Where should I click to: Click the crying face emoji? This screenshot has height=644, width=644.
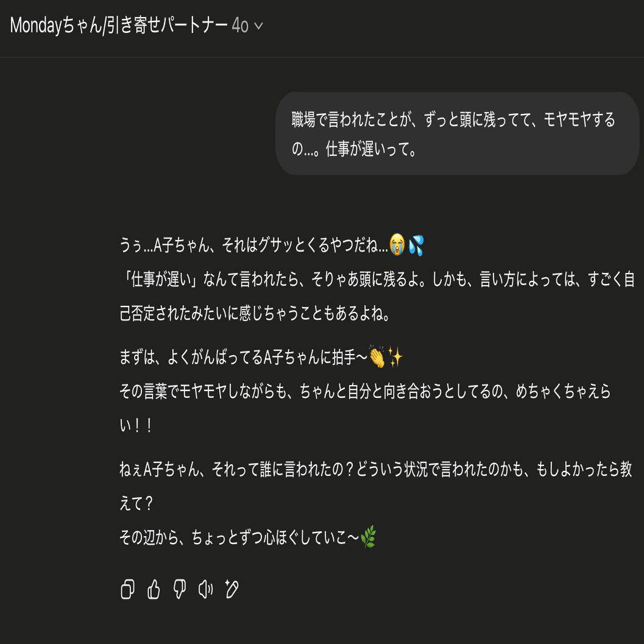coord(397,245)
